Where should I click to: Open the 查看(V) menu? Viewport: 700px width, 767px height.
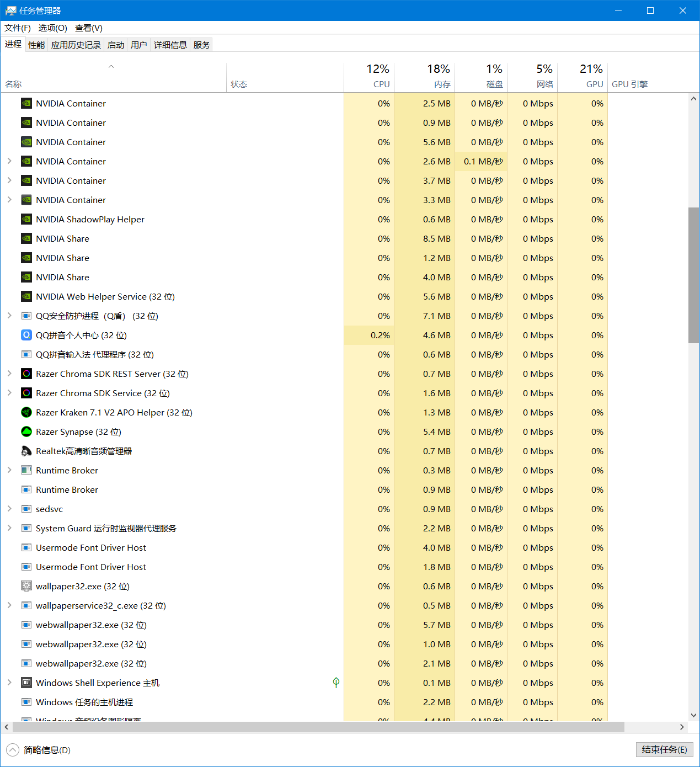coord(89,28)
